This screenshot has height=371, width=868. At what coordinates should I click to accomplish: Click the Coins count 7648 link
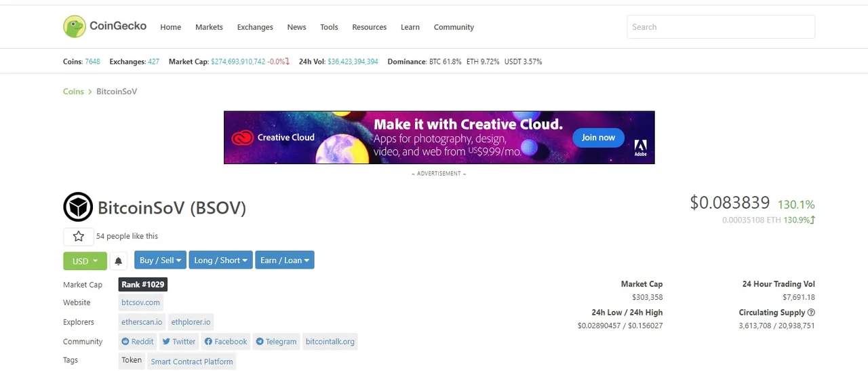92,62
